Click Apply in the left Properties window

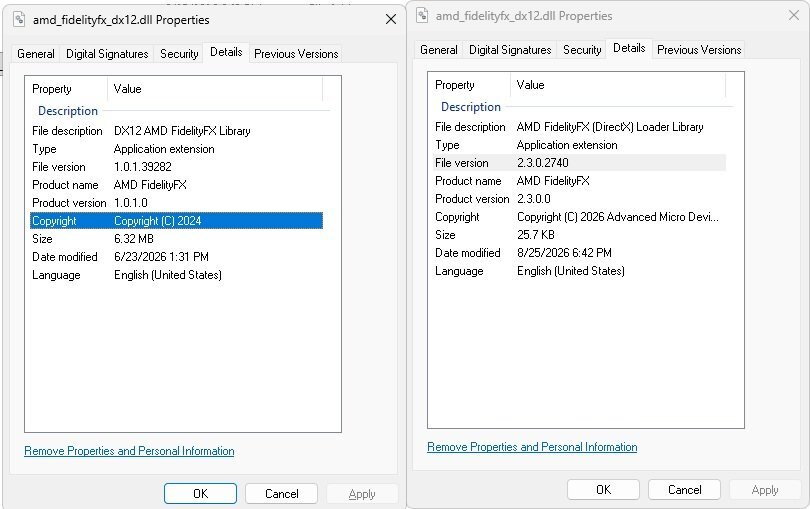pyautogui.click(x=362, y=493)
